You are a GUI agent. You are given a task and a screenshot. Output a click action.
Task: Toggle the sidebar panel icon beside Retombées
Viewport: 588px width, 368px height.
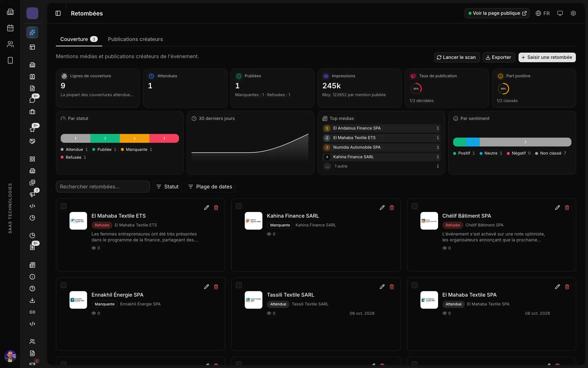click(58, 13)
